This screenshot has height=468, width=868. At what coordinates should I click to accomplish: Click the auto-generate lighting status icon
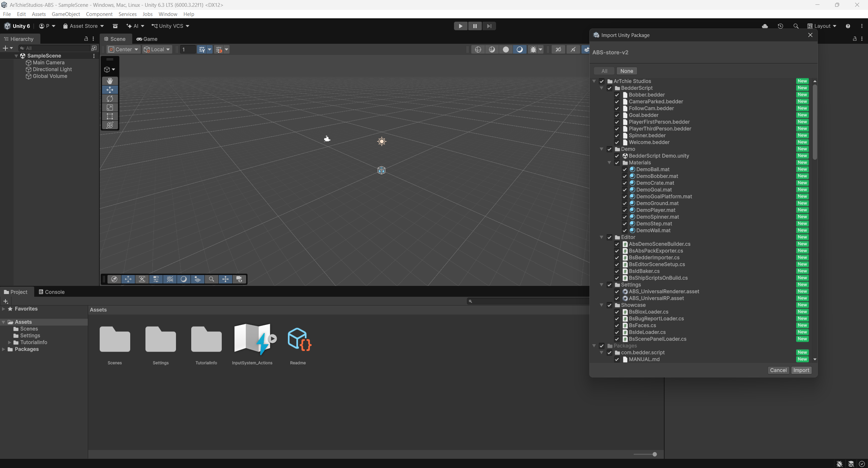tap(851, 464)
